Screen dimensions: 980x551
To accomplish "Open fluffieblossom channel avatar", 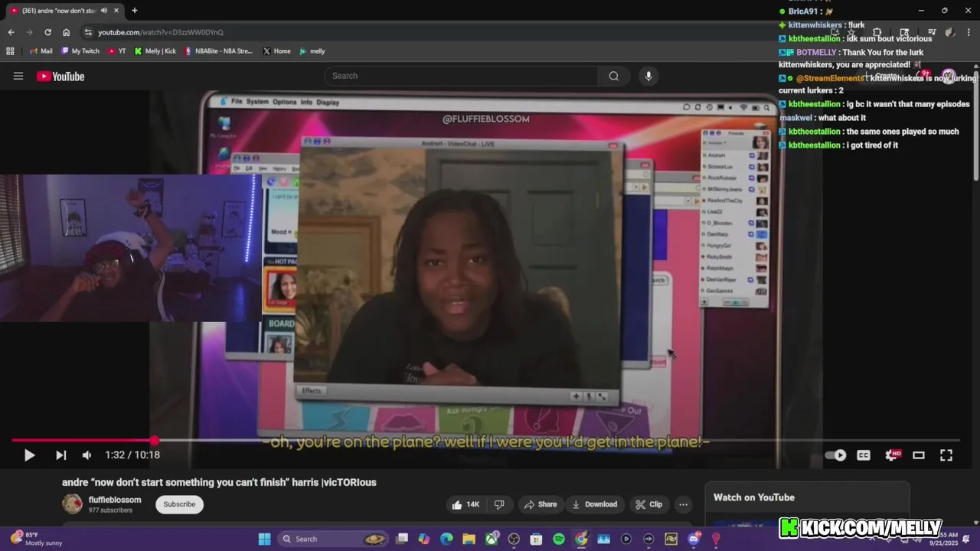I will click(72, 504).
